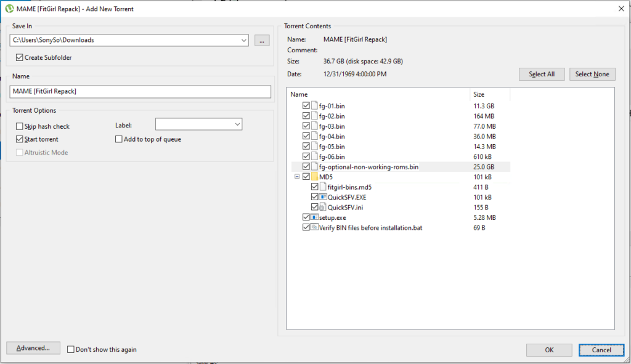The image size is (631, 364).
Task: Select setup.exe file name
Action: click(x=332, y=217)
